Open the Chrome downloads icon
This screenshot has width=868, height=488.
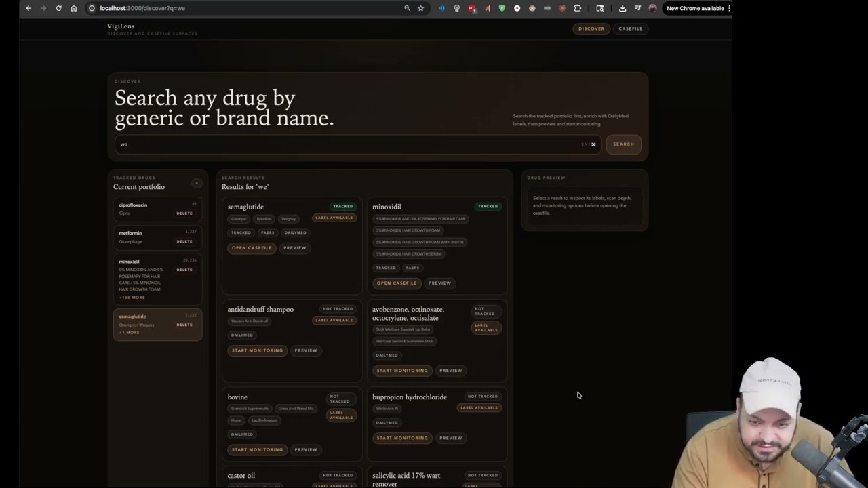click(623, 8)
